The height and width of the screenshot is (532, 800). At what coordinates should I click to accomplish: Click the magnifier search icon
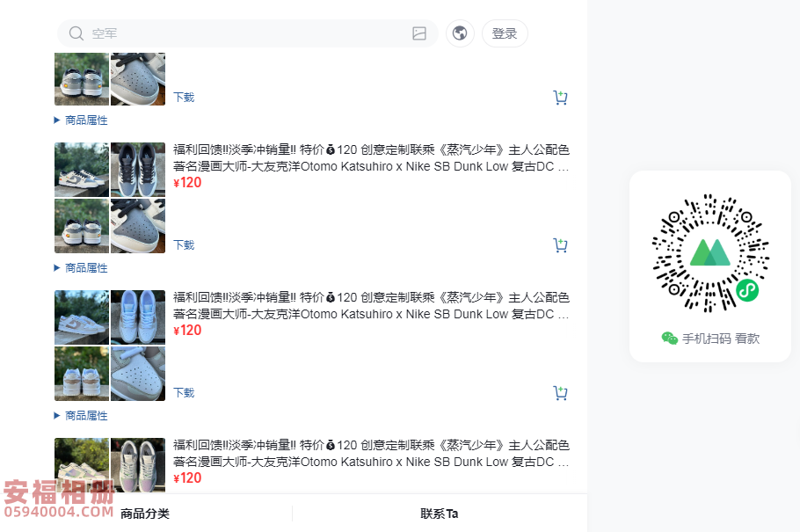pyautogui.click(x=76, y=33)
